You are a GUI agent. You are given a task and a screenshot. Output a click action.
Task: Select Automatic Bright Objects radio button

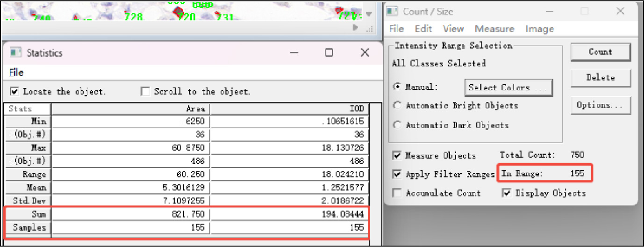pyautogui.click(x=397, y=106)
